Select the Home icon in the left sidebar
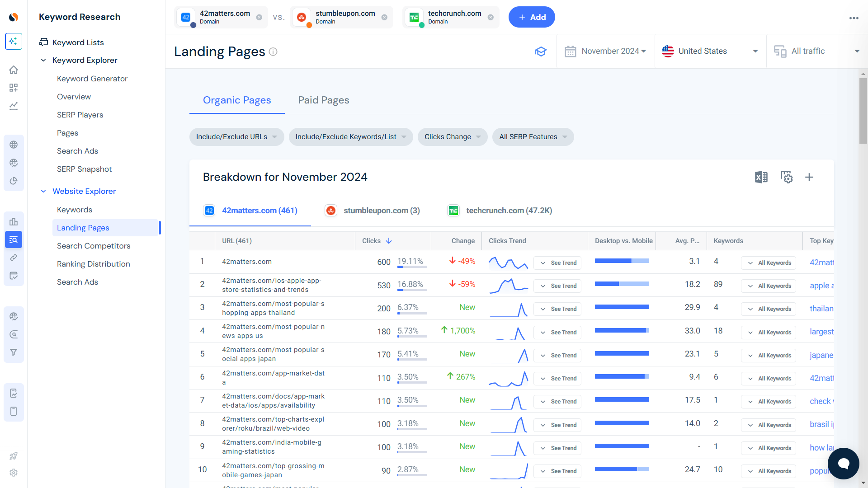This screenshot has height=488, width=868. 14,70
